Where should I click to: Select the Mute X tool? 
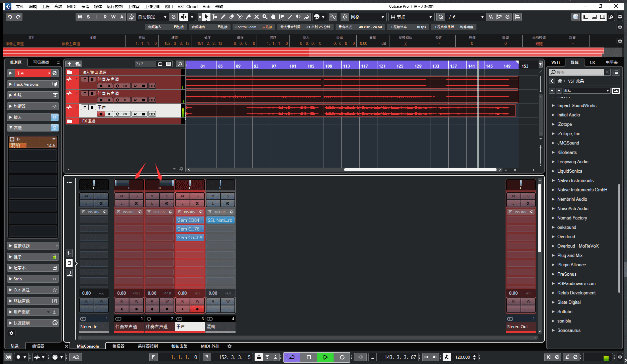tap(256, 17)
